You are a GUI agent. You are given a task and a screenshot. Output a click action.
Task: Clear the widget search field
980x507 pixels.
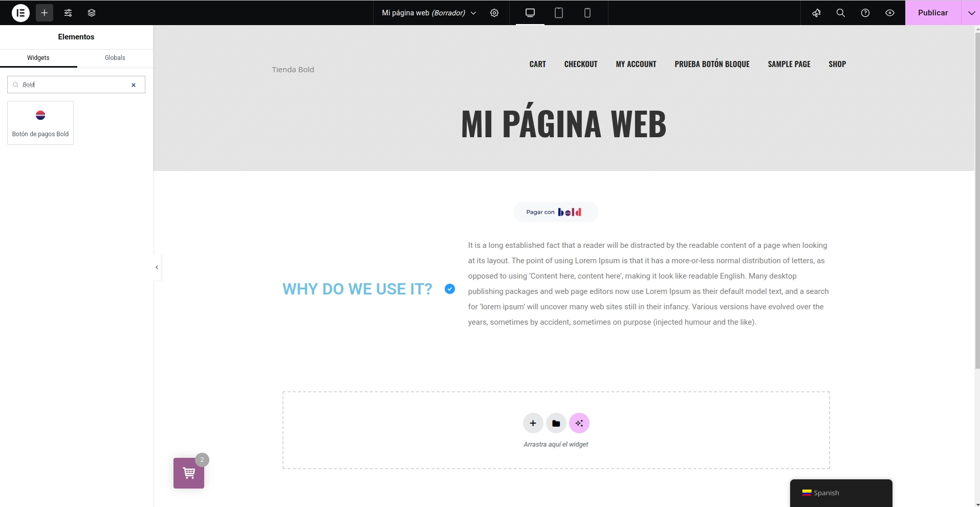click(134, 85)
